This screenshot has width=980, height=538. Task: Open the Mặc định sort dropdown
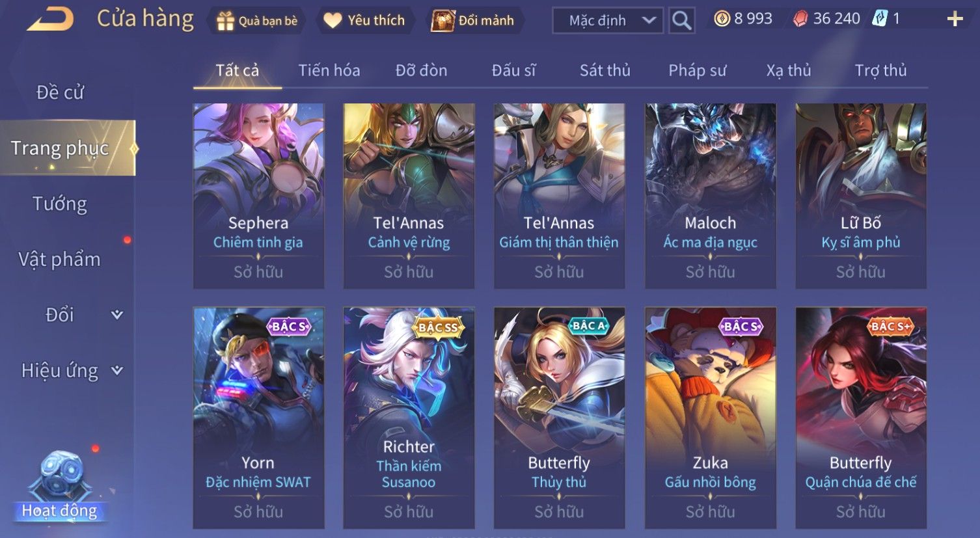tap(608, 21)
